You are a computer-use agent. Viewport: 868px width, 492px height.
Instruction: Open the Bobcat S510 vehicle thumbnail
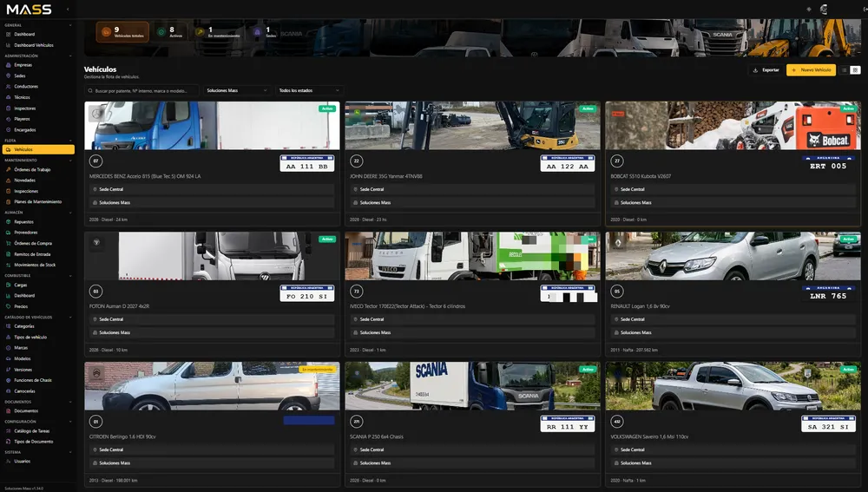(733, 126)
